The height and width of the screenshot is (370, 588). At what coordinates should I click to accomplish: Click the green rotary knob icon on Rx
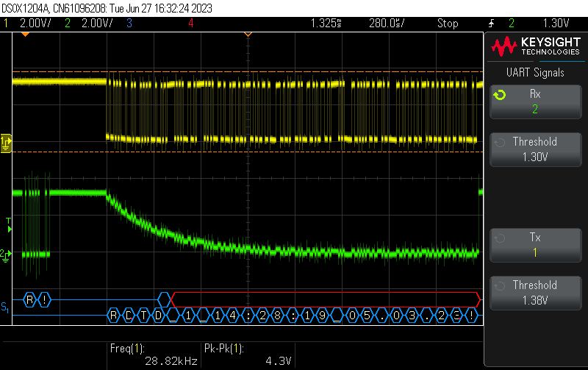(500, 95)
